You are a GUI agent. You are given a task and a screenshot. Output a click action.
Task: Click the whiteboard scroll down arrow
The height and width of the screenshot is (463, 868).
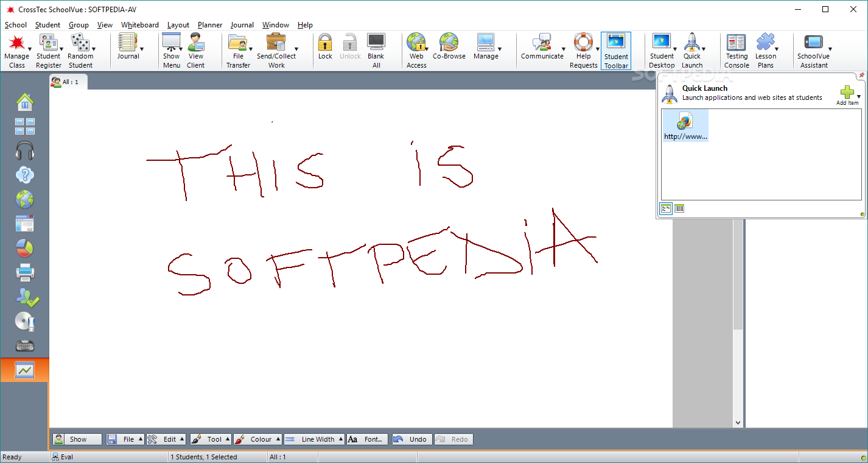738,422
